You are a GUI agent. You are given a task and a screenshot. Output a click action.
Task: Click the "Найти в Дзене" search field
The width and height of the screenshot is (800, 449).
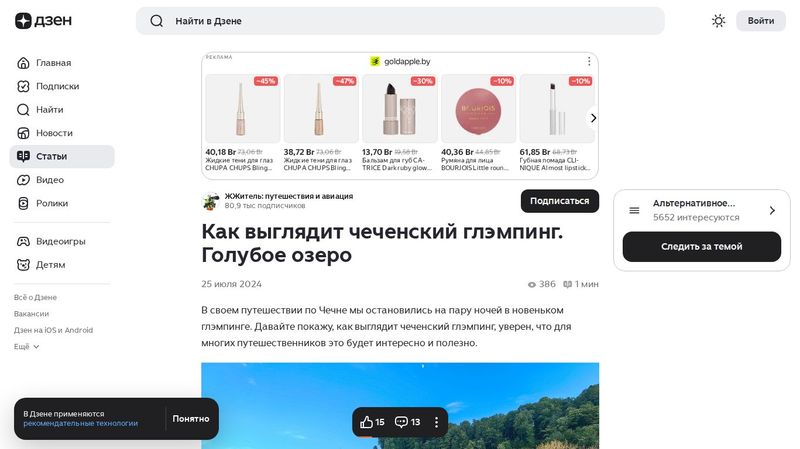pyautogui.click(x=400, y=21)
